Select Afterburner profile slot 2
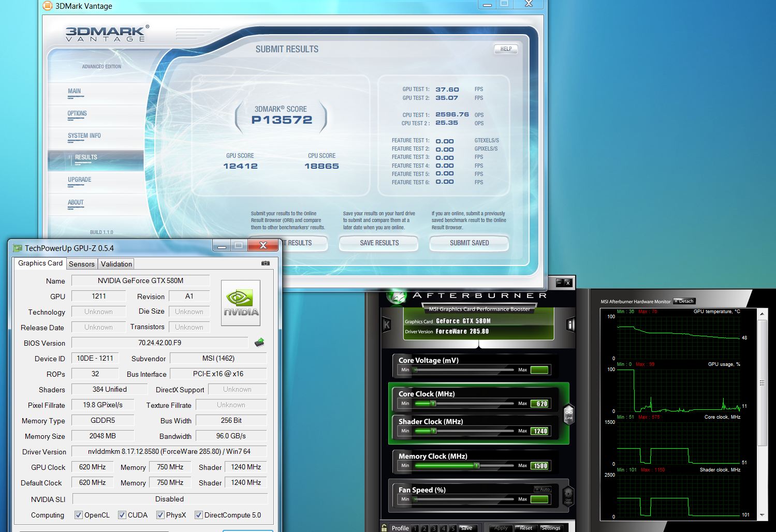This screenshot has height=532, width=776. pos(424,528)
